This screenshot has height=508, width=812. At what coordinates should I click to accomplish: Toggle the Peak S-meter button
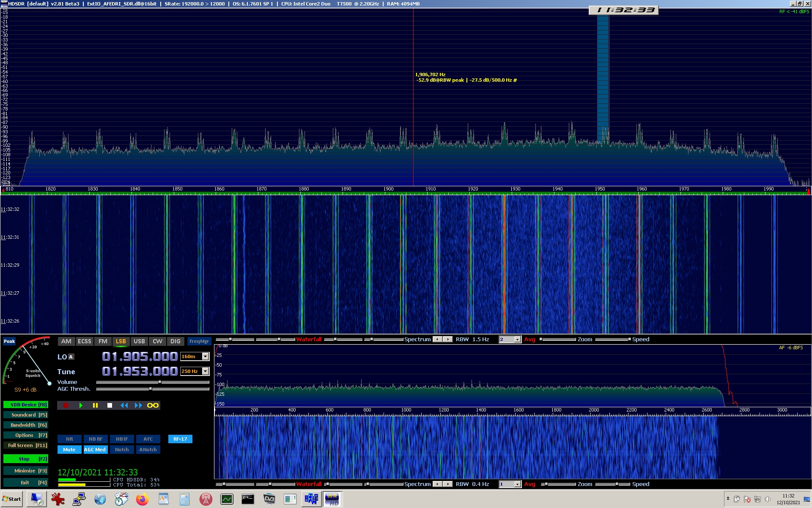click(9, 341)
